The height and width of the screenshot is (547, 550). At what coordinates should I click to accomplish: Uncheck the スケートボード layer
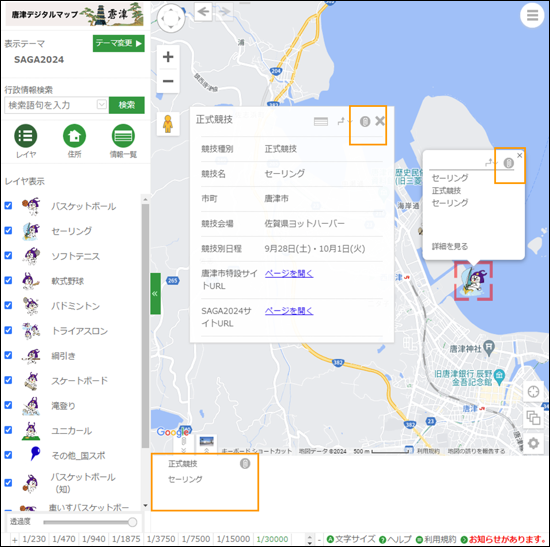tap(8, 380)
